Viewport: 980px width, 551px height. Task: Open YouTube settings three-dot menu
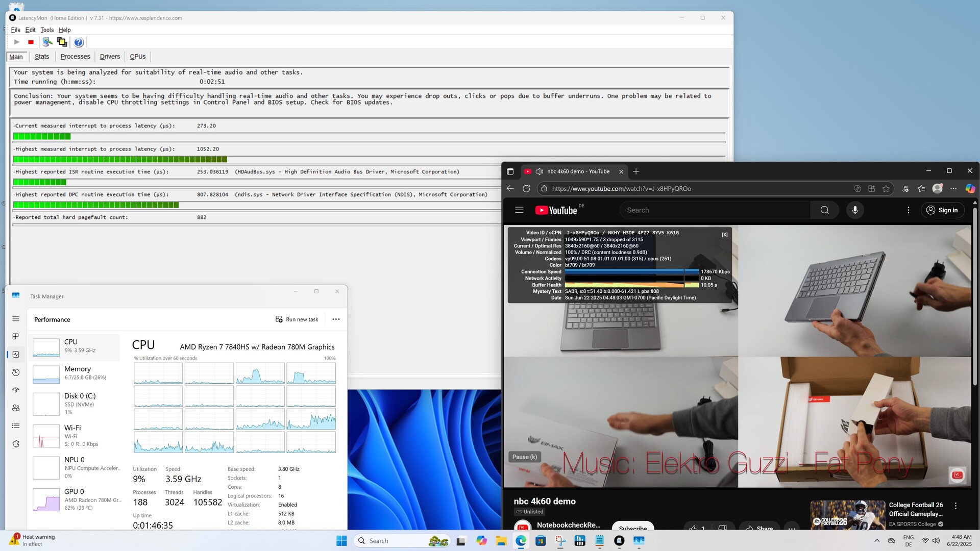(908, 210)
